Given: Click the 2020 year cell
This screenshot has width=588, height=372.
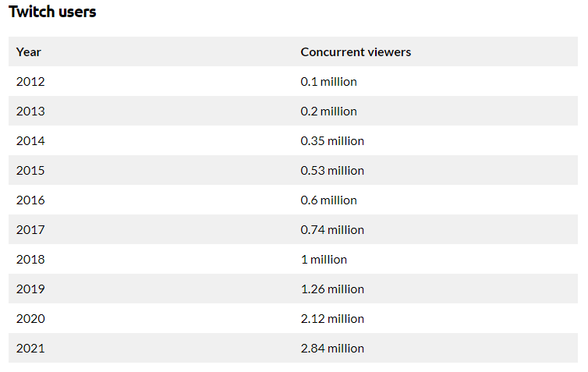Looking at the screenshot, I should (30, 318).
